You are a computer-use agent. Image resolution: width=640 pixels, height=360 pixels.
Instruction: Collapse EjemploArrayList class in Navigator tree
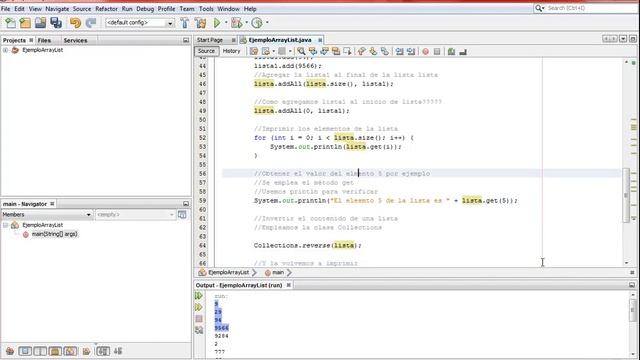coord(5,225)
